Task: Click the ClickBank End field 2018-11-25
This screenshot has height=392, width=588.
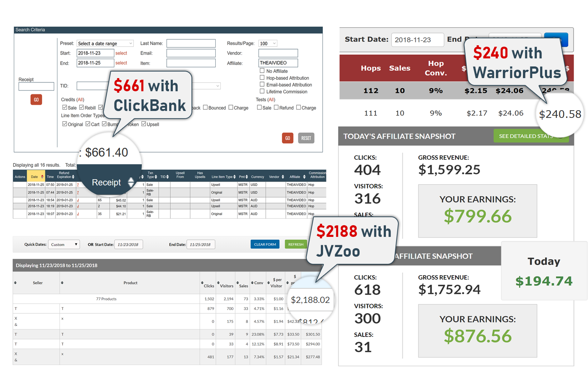Action: pyautogui.click(x=95, y=63)
